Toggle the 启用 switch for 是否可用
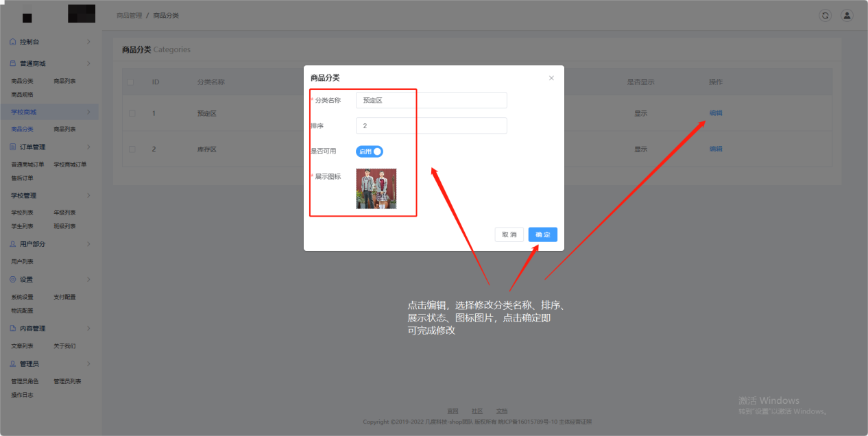Viewport: 868px width, 436px height. click(369, 150)
